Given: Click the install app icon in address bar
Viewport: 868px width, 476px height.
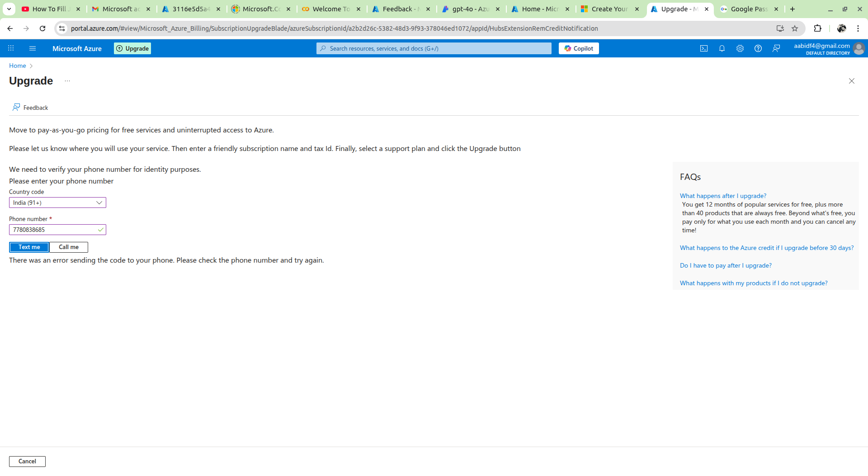Looking at the screenshot, I should pos(780,28).
